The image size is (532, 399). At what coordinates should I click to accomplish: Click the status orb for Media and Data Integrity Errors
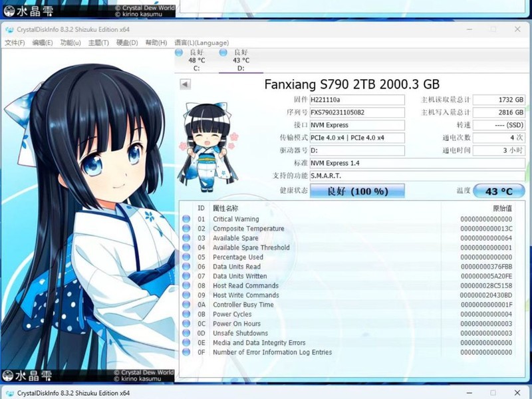pos(186,342)
